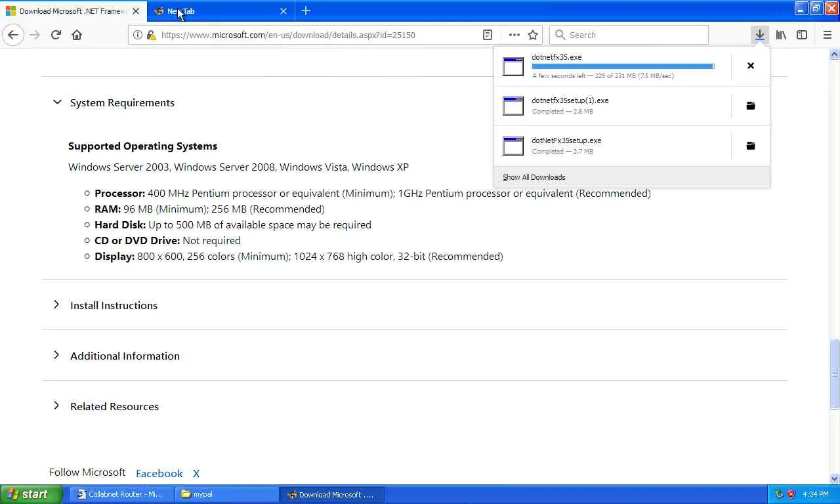The height and width of the screenshot is (504, 840).
Task: Click the Hard Disk requirement line
Action: (x=233, y=224)
